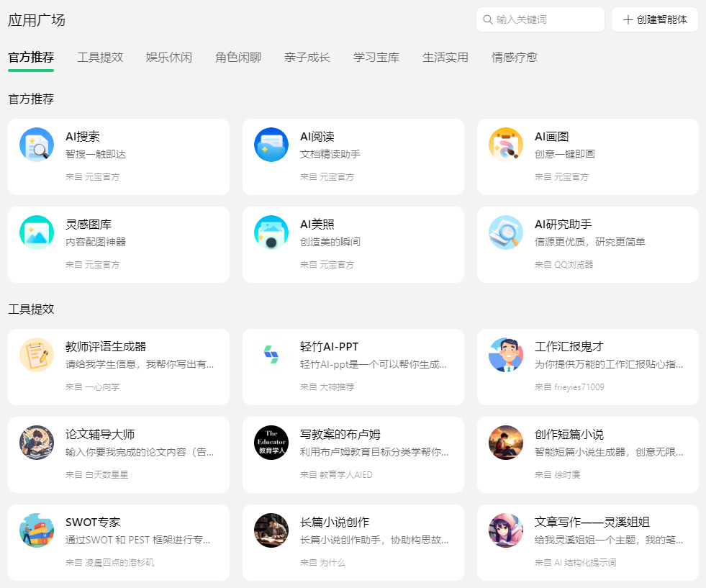This screenshot has height=588, width=706.
Task: Open the AI搜索 app icon
Action: tap(37, 144)
